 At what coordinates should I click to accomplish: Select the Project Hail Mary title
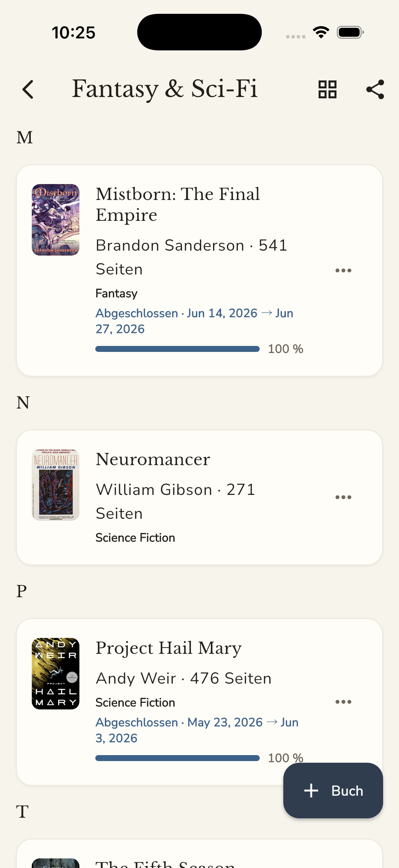(x=169, y=648)
